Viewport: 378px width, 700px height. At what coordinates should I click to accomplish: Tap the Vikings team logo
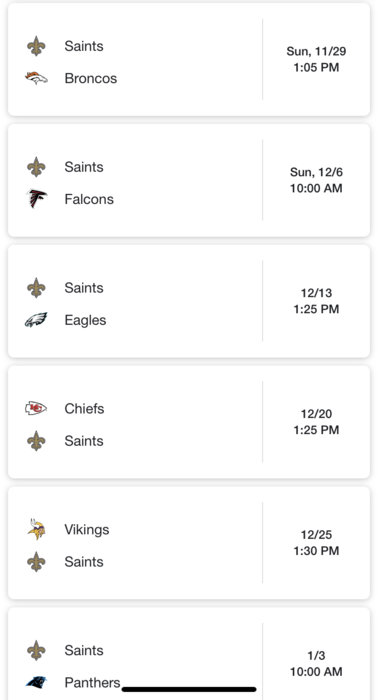[x=36, y=529]
